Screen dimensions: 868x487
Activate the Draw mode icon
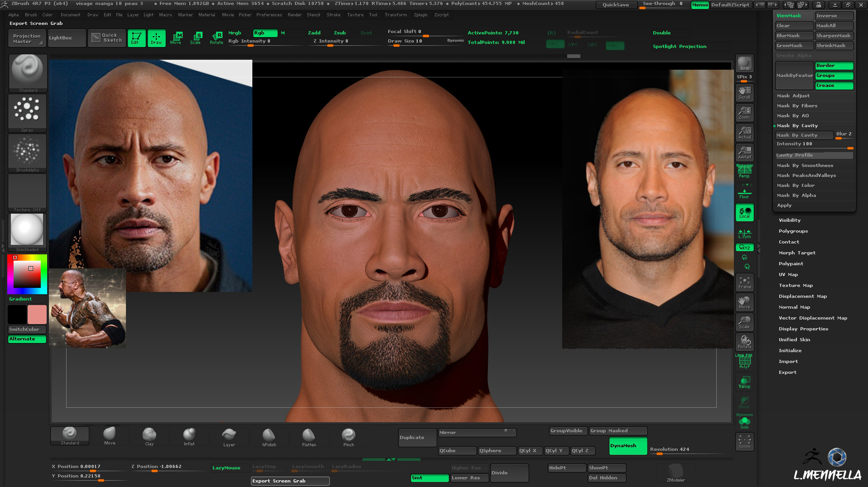pos(156,38)
